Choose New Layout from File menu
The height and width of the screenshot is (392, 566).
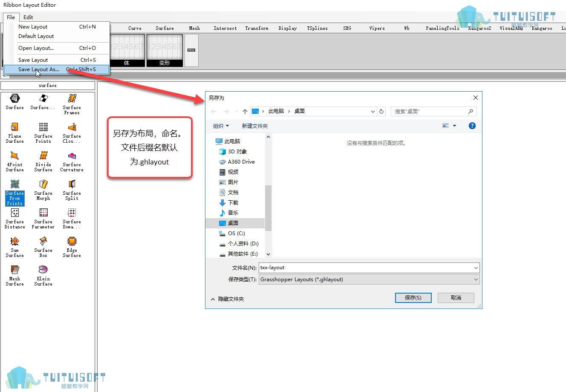tap(57, 26)
